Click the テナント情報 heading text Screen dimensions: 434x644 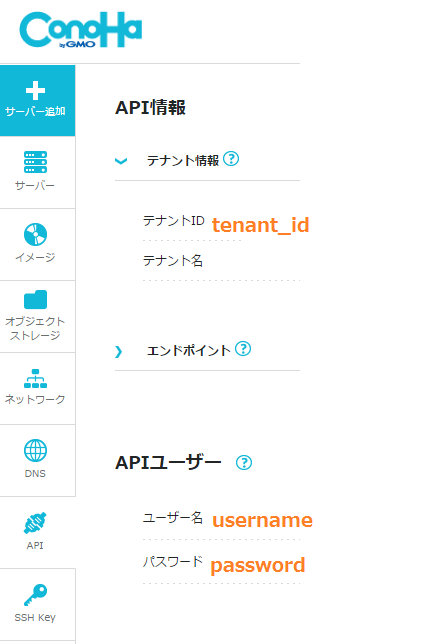183,160
